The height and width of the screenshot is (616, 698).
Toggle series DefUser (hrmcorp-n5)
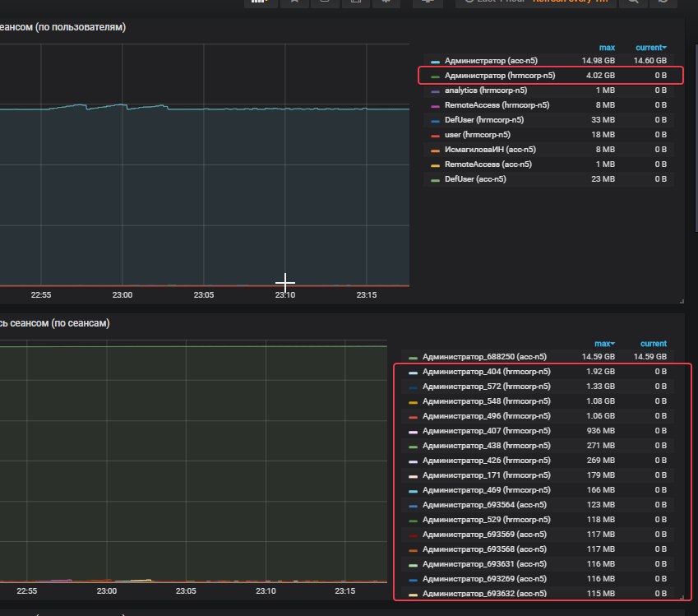[x=484, y=120]
